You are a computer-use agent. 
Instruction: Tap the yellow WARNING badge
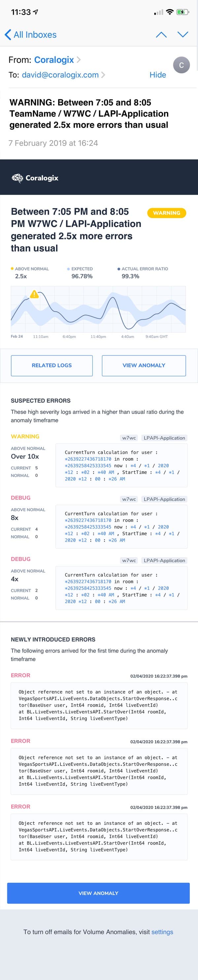click(166, 213)
